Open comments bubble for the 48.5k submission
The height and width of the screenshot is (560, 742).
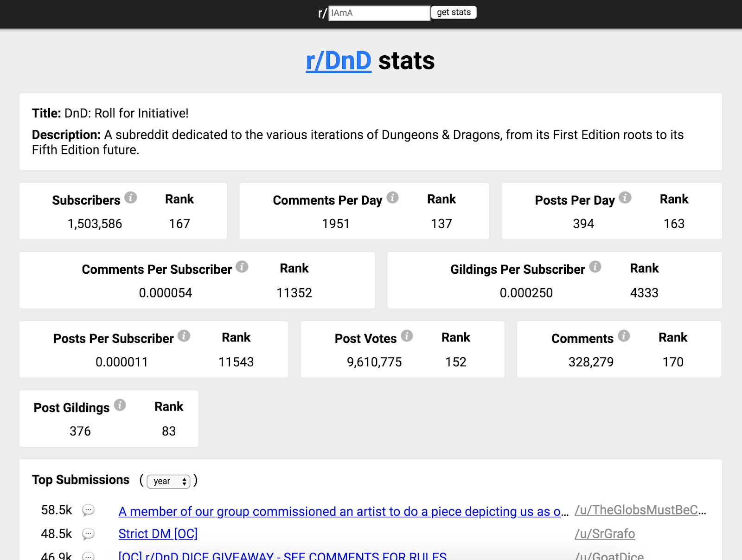pyautogui.click(x=88, y=534)
